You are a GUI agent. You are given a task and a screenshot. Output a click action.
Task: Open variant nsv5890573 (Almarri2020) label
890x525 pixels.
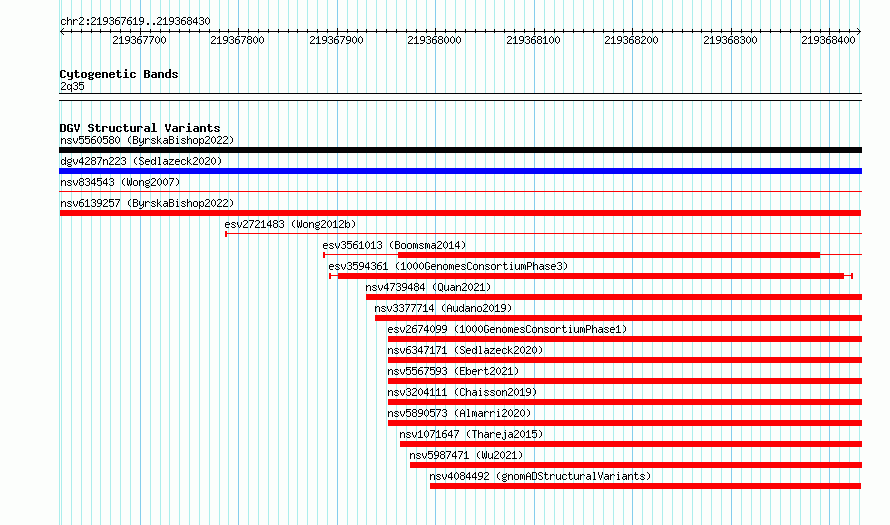click(459, 413)
